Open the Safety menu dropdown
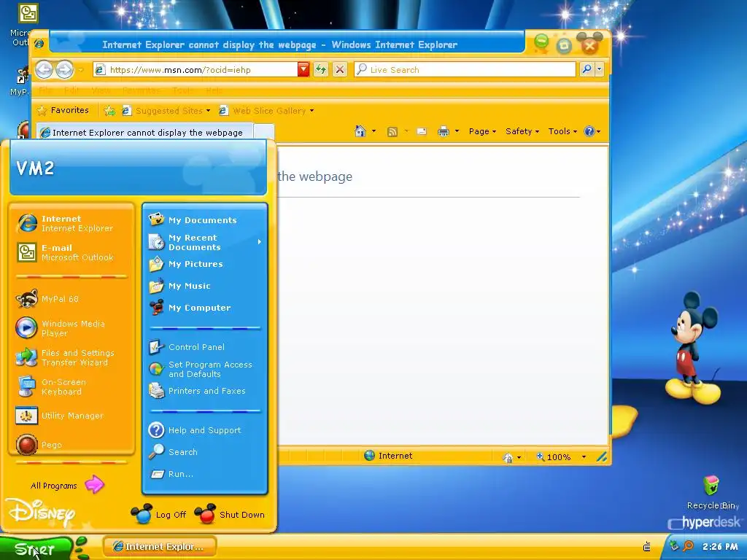Image resolution: width=747 pixels, height=560 pixels. point(522,131)
